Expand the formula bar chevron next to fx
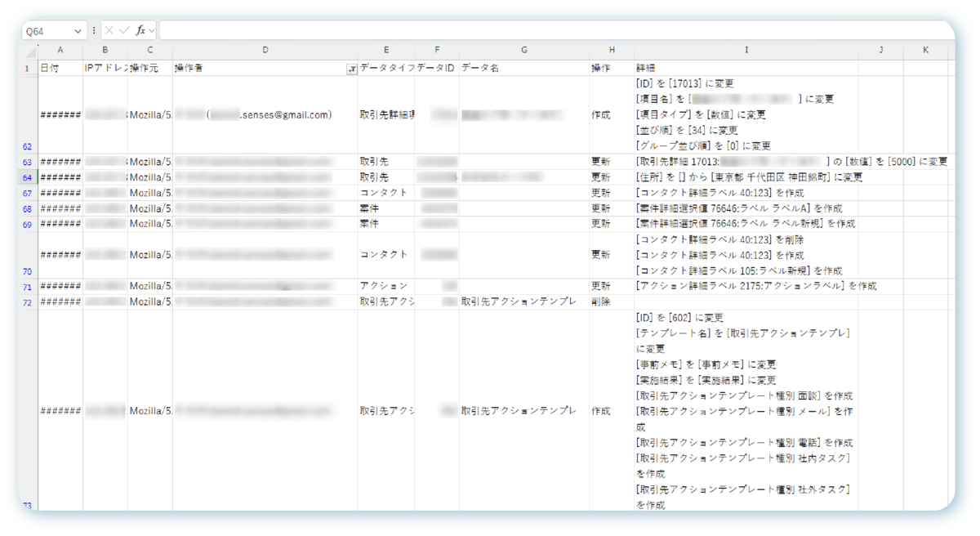 click(x=152, y=31)
